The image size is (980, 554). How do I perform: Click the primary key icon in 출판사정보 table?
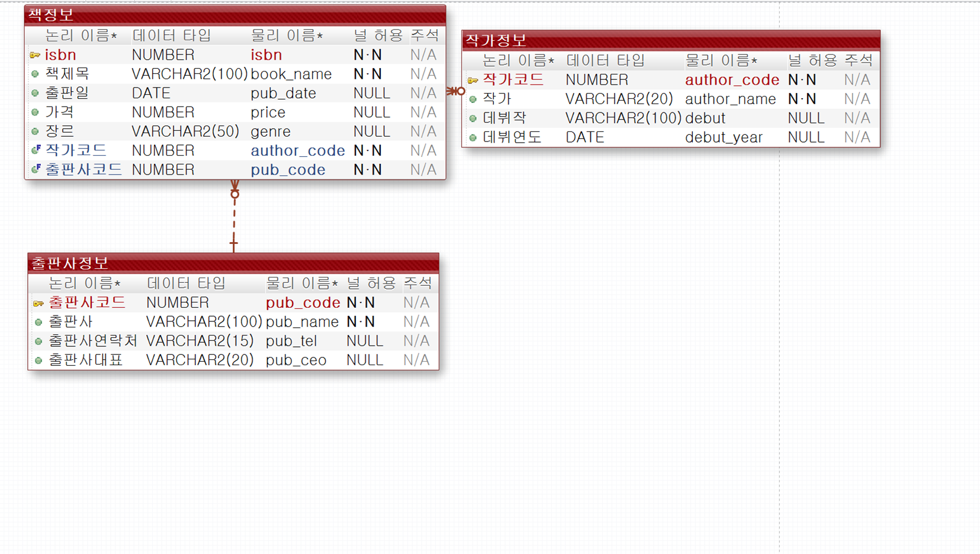click(38, 304)
